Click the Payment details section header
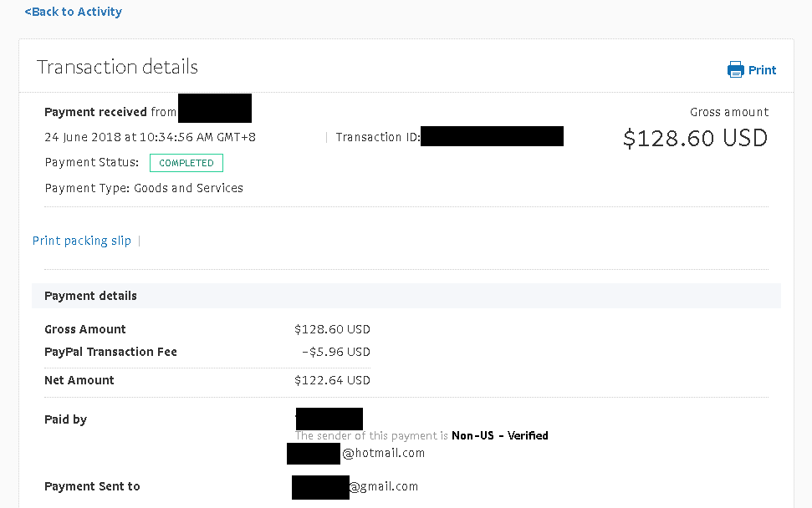Viewport: 812px width, 508px height. 406,296
